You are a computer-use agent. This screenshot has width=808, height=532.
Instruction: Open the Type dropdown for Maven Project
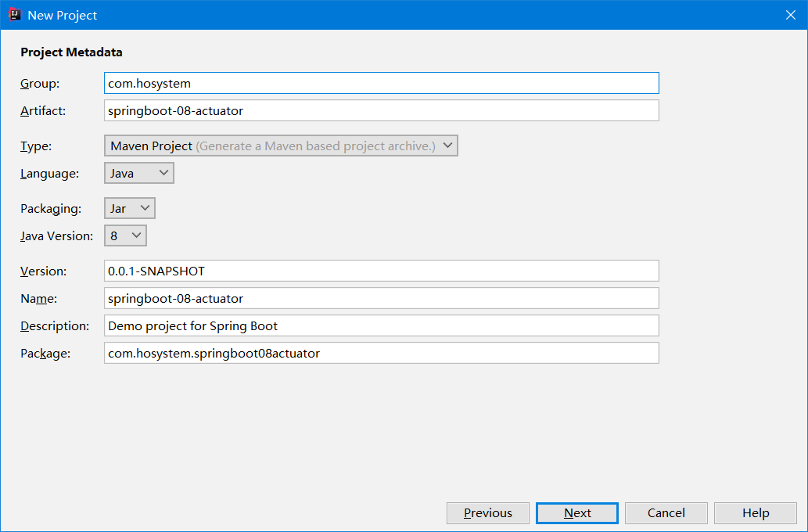pos(281,146)
